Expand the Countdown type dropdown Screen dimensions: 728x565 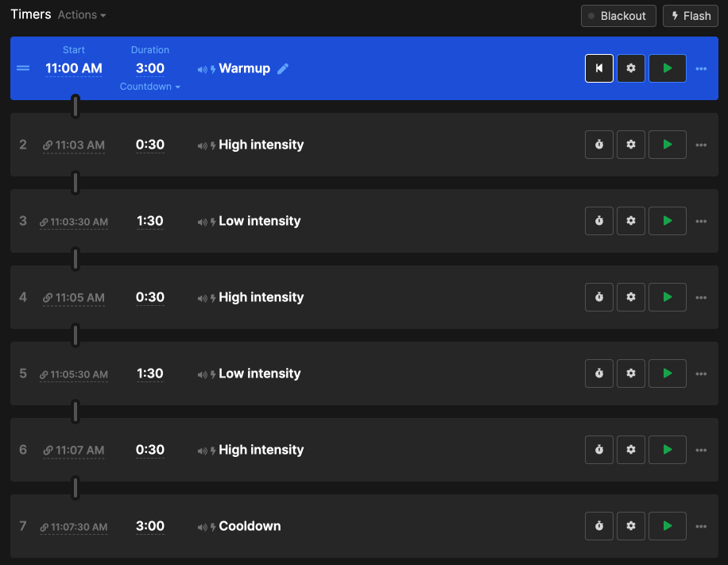150,87
